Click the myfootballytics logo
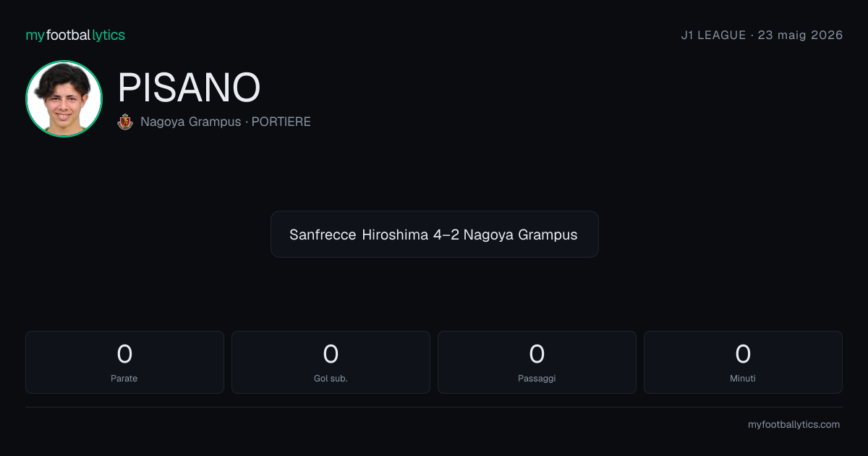Screen dimensions: 868x456 coord(75,35)
